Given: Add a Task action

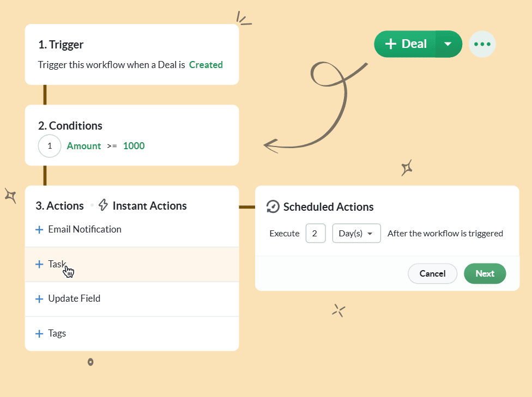Looking at the screenshot, I should (x=132, y=265).
